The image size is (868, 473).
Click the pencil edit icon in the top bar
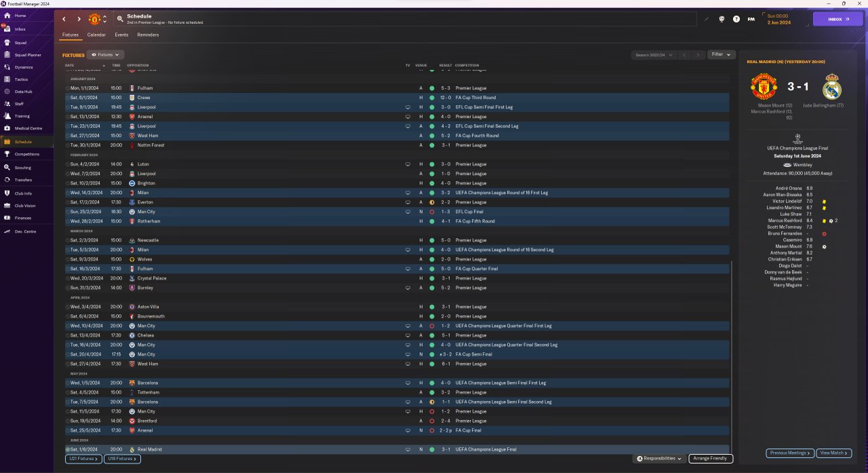pos(706,19)
